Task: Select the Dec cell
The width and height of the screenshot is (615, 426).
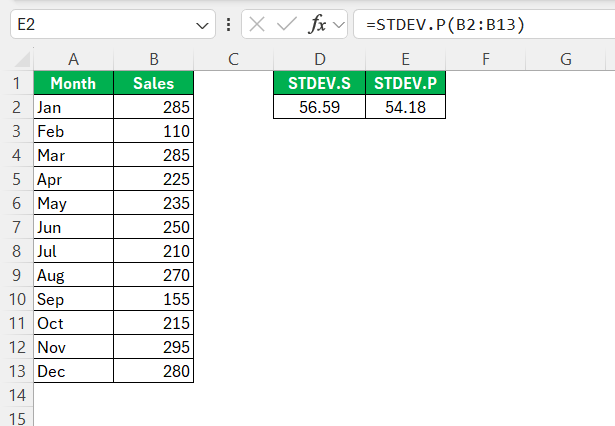Action: click(73, 371)
